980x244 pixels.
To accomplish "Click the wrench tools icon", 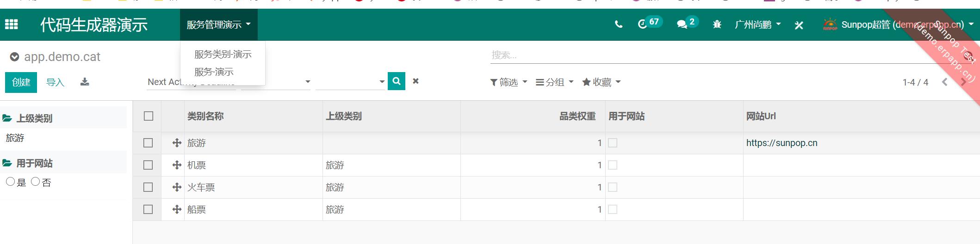I will pos(799,25).
